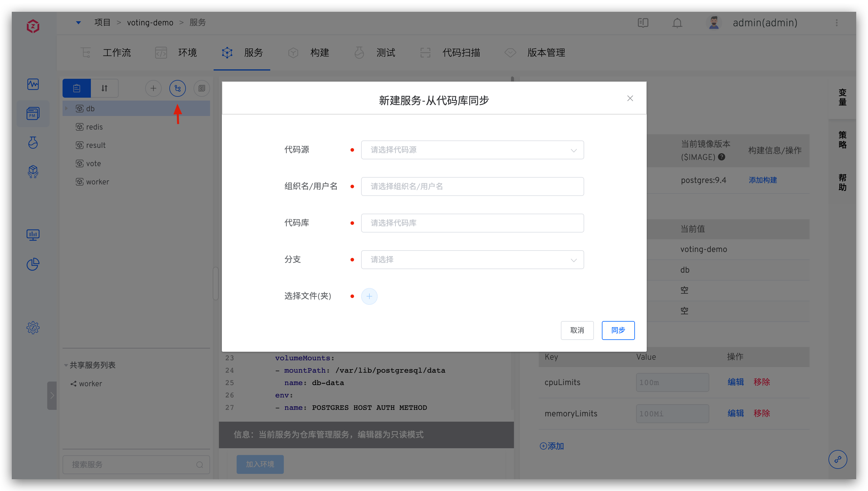The width and height of the screenshot is (868, 491).
Task: Click the link icon at bottom right
Action: coord(838,459)
